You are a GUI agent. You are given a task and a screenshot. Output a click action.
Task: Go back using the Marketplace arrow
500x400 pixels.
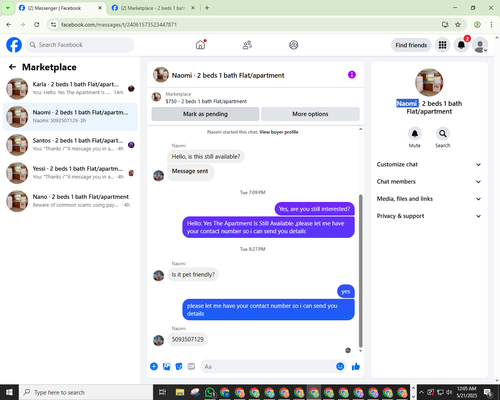(x=12, y=67)
